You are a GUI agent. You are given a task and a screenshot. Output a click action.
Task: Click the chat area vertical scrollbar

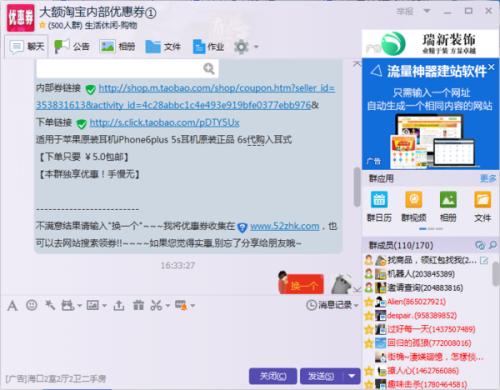[357, 187]
